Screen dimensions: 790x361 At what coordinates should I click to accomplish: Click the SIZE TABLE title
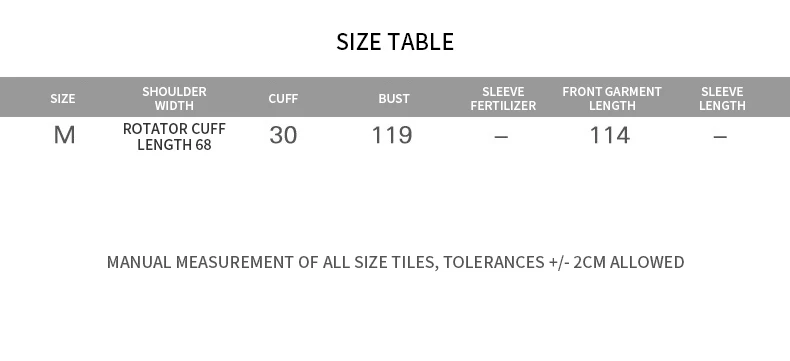click(x=395, y=42)
